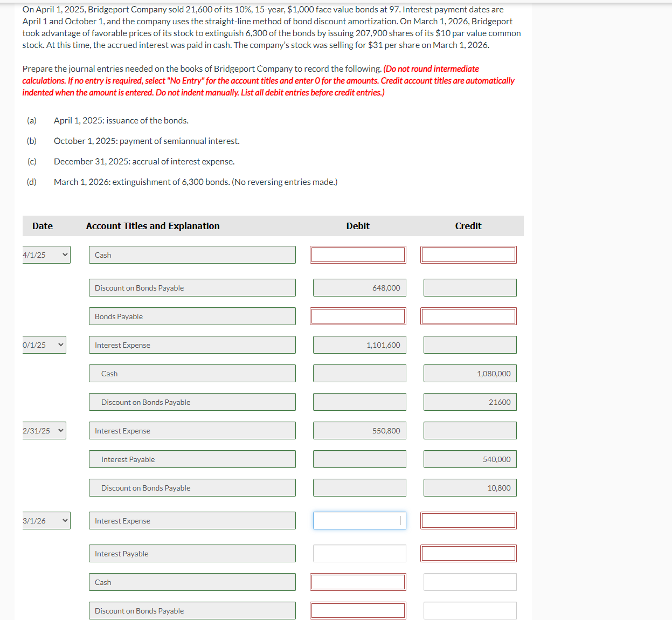
Task: Click the text 'April 1, 2025: issuance of the bonds.'
Action: pos(121,121)
